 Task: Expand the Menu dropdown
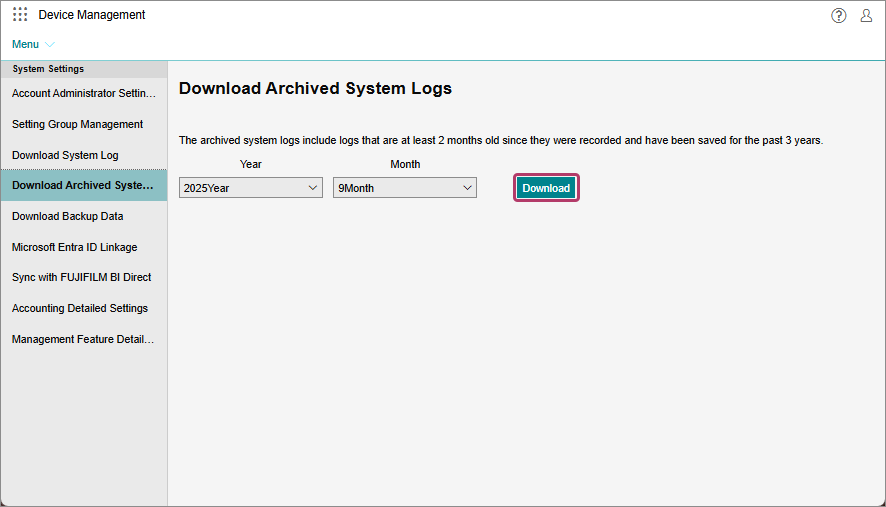tap(33, 44)
